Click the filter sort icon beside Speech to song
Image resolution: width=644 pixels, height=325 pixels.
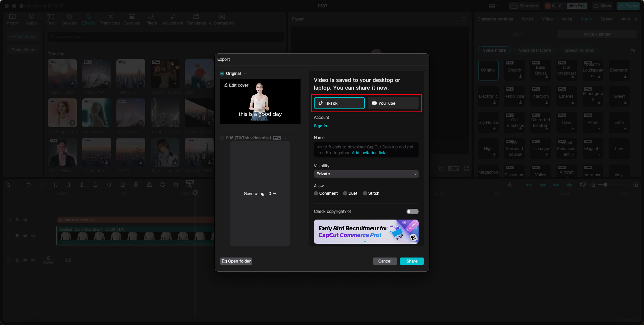point(633,50)
